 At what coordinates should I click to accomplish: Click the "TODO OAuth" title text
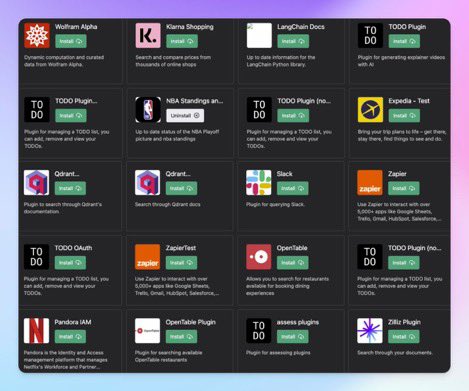point(73,248)
